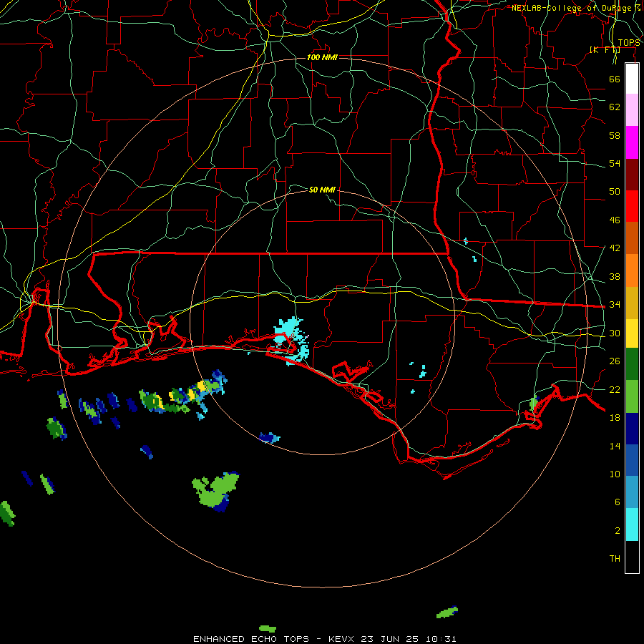Click the legend value 18
The image size is (644, 644).
(x=615, y=418)
